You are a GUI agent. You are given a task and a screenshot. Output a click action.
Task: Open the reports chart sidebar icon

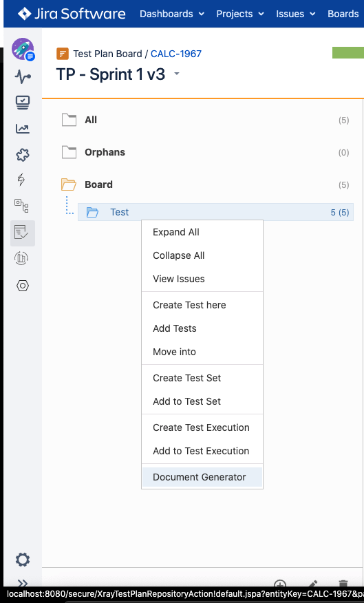(x=23, y=129)
